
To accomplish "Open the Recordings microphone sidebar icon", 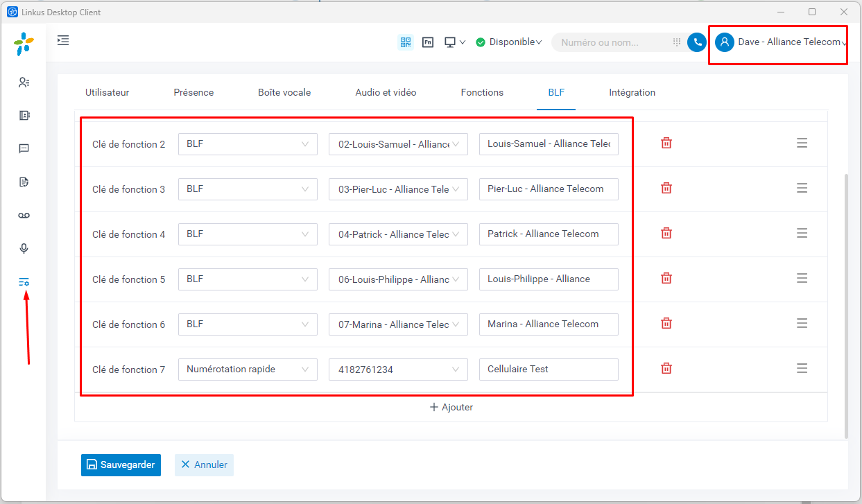I will 24,249.
